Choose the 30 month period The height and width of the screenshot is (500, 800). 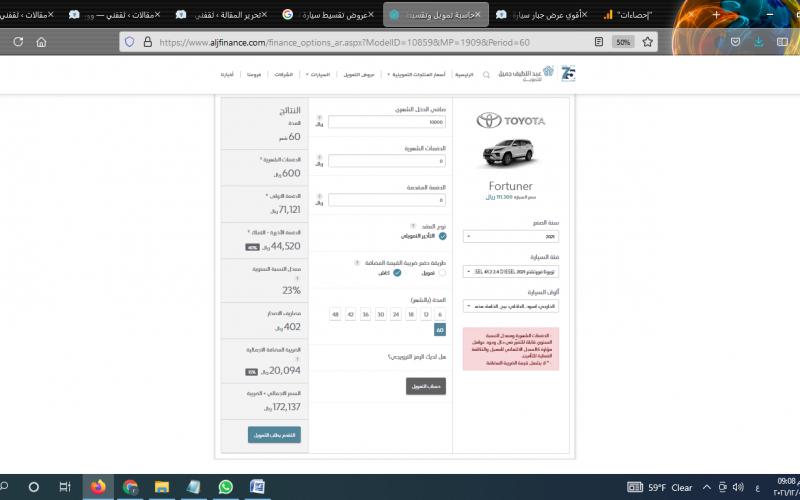pyautogui.click(x=381, y=314)
